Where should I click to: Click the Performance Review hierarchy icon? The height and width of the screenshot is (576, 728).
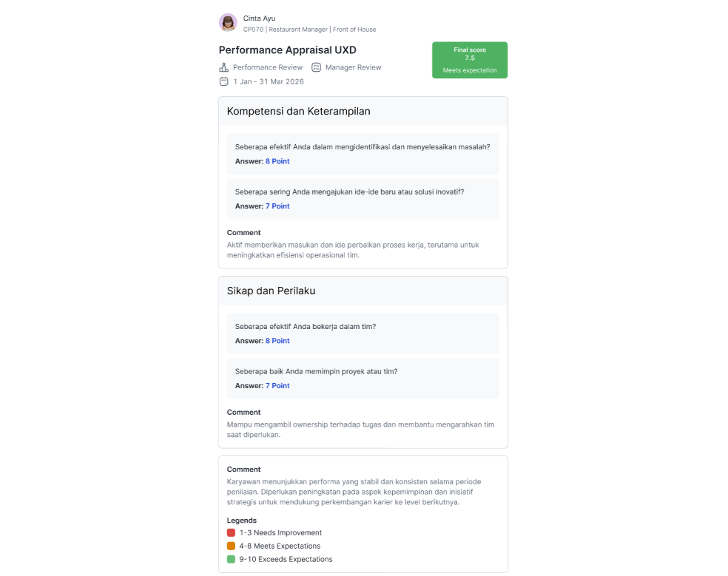pos(223,67)
